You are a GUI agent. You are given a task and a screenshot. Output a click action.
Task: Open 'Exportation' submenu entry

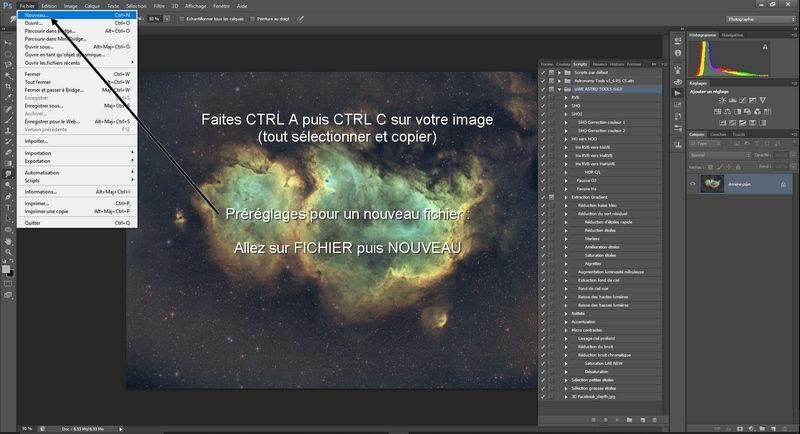[x=77, y=161]
